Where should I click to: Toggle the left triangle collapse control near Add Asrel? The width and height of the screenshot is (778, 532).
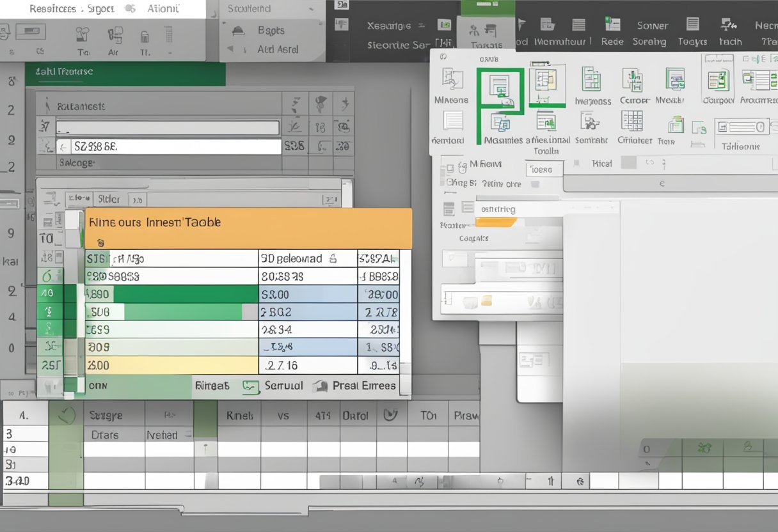pos(230,49)
